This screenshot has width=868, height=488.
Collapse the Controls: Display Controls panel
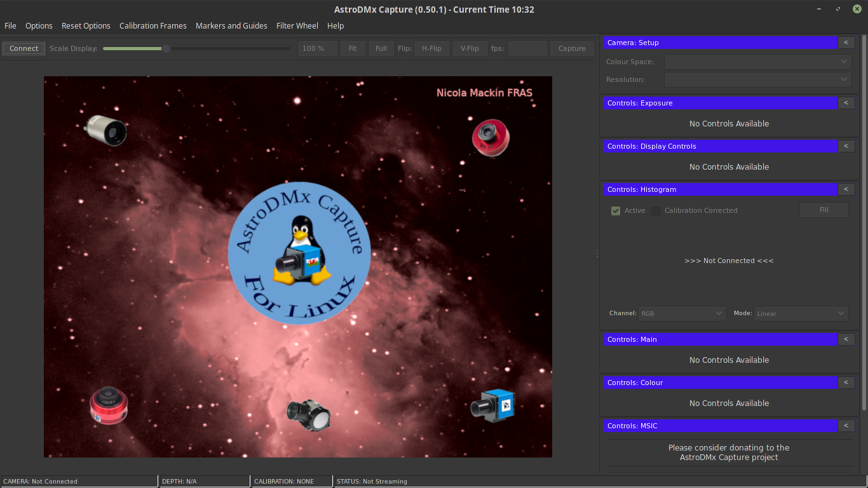coord(846,146)
